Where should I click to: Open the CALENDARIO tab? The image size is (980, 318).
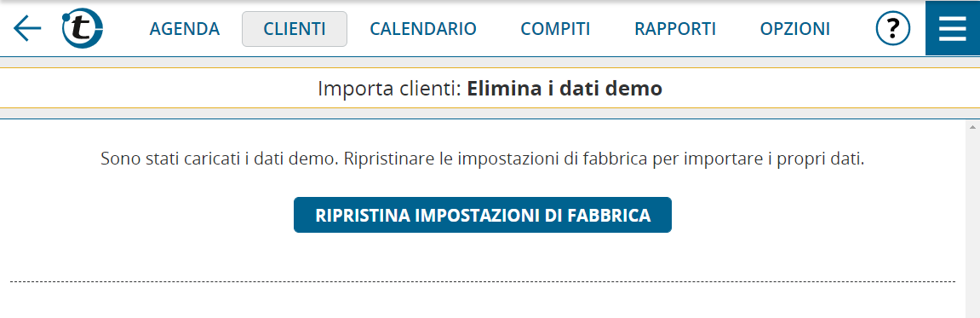pyautogui.click(x=423, y=29)
